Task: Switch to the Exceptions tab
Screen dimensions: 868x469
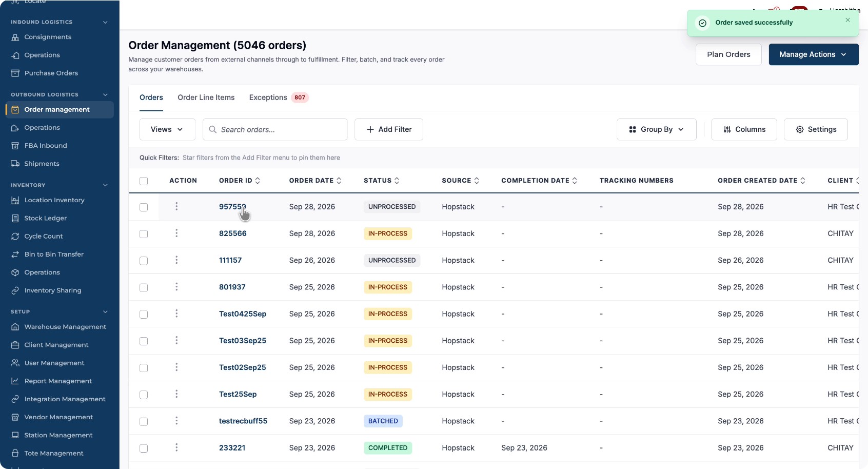Action: [279, 97]
